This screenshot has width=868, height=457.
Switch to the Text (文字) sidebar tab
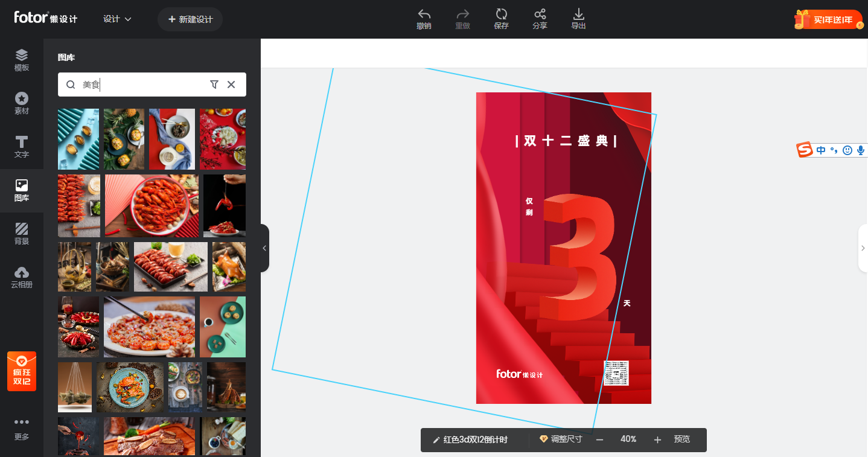[x=22, y=147]
